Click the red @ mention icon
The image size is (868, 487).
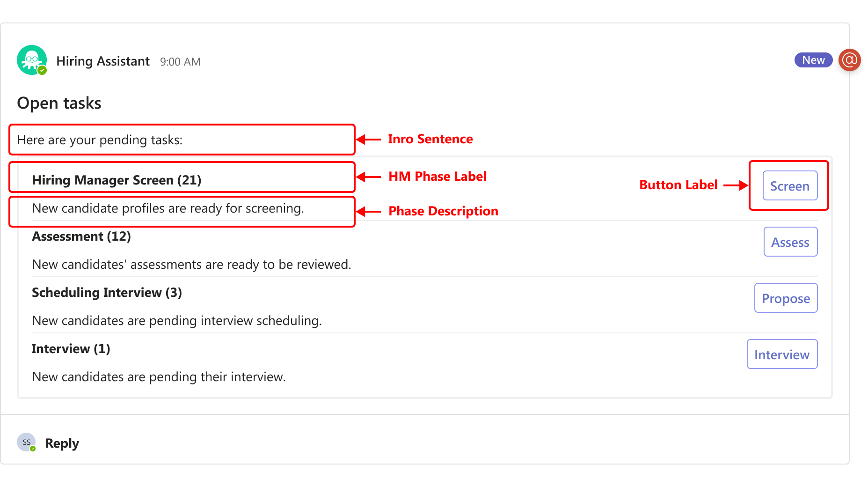[849, 60]
